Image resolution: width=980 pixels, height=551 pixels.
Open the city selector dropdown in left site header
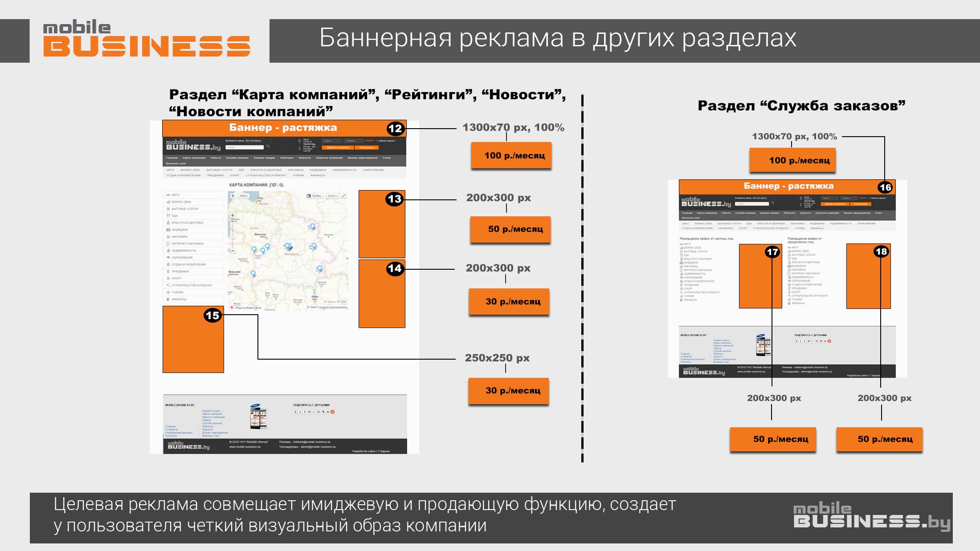tap(257, 141)
